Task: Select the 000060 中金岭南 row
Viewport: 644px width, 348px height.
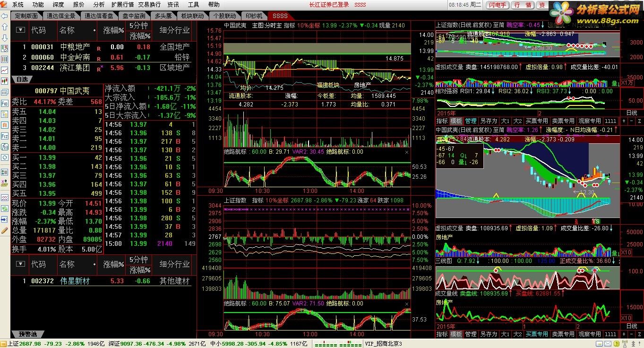Action: pyautogui.click(x=103, y=57)
